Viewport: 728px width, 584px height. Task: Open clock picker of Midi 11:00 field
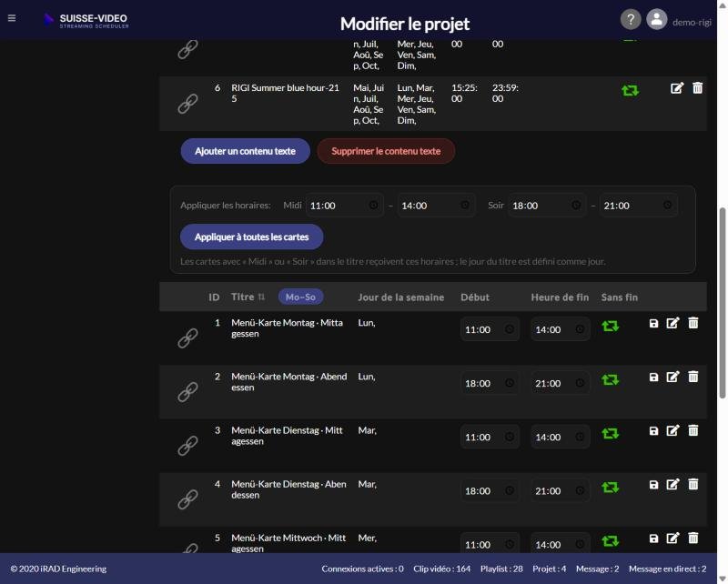click(373, 206)
